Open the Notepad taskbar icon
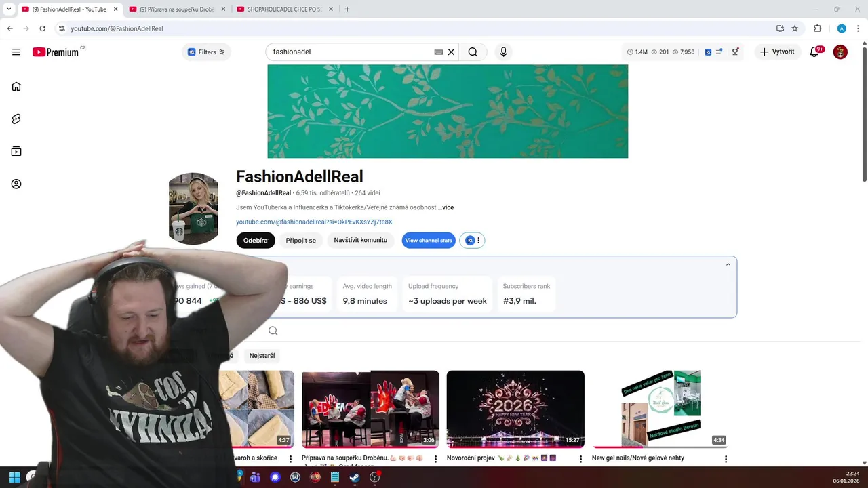 (x=334, y=477)
